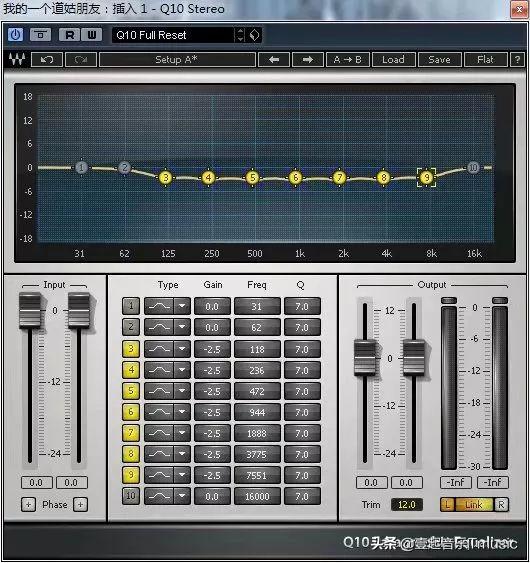Open band 6 filter type dropdown
This screenshot has height=563, width=530.
182,412
